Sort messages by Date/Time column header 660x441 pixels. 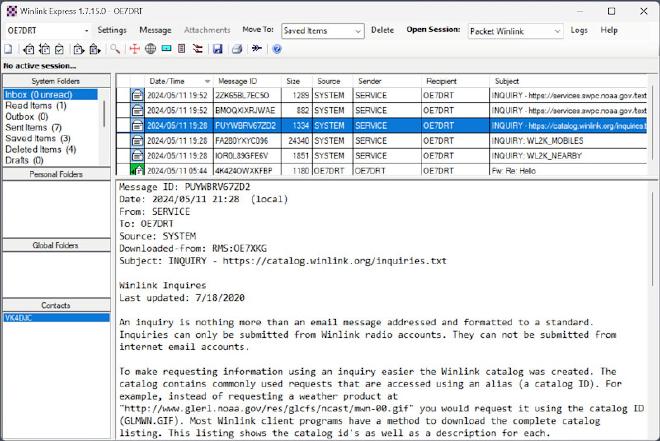[165, 80]
